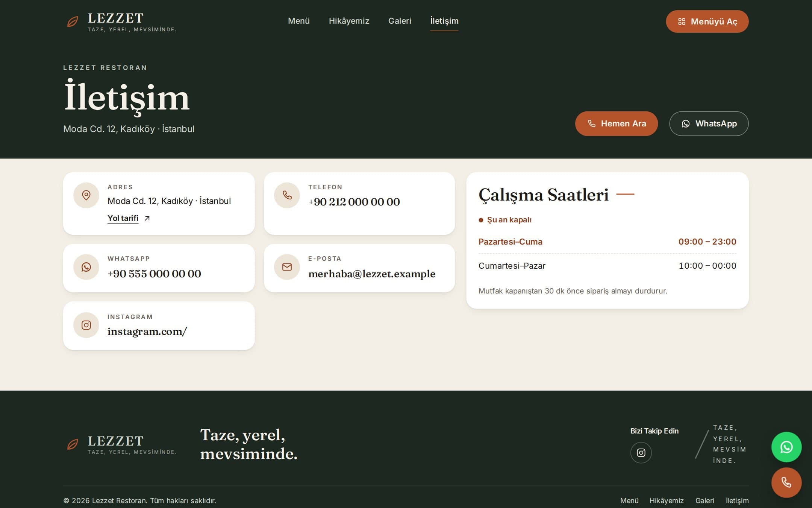The height and width of the screenshot is (508, 812).
Task: Go to Hikâyemiz in the top navigation
Action: coord(349,21)
